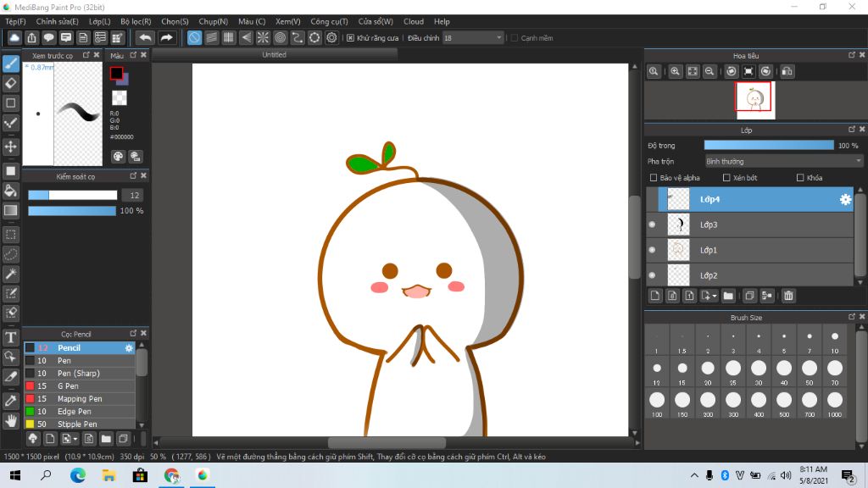This screenshot has height=488, width=868.
Task: Turn off snap in the toolbar
Action: (194, 37)
